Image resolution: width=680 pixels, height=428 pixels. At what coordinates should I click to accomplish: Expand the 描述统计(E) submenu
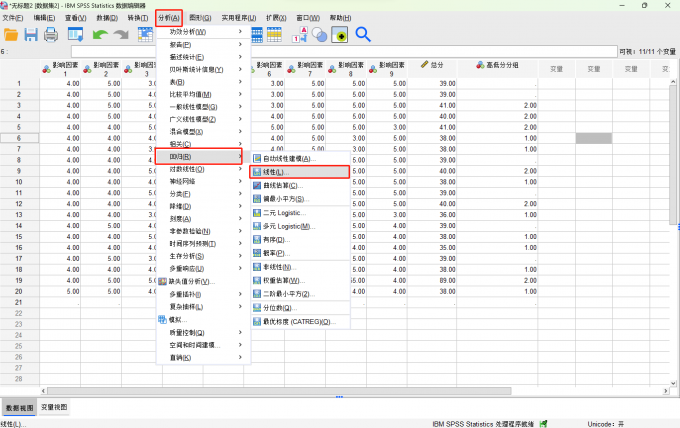203,57
